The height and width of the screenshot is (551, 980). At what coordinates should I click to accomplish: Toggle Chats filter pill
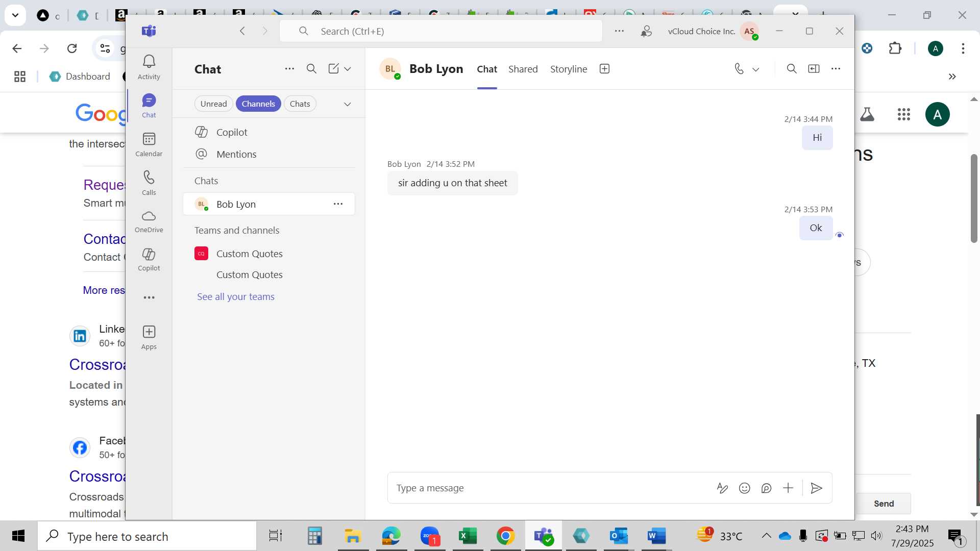pyautogui.click(x=300, y=104)
